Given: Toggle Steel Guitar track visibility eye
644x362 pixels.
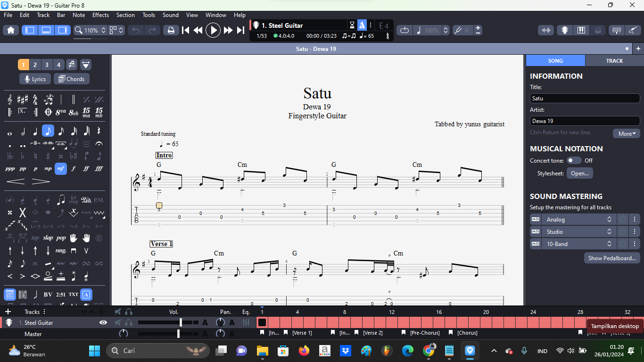Looking at the screenshot, I should pyautogui.click(x=103, y=323).
